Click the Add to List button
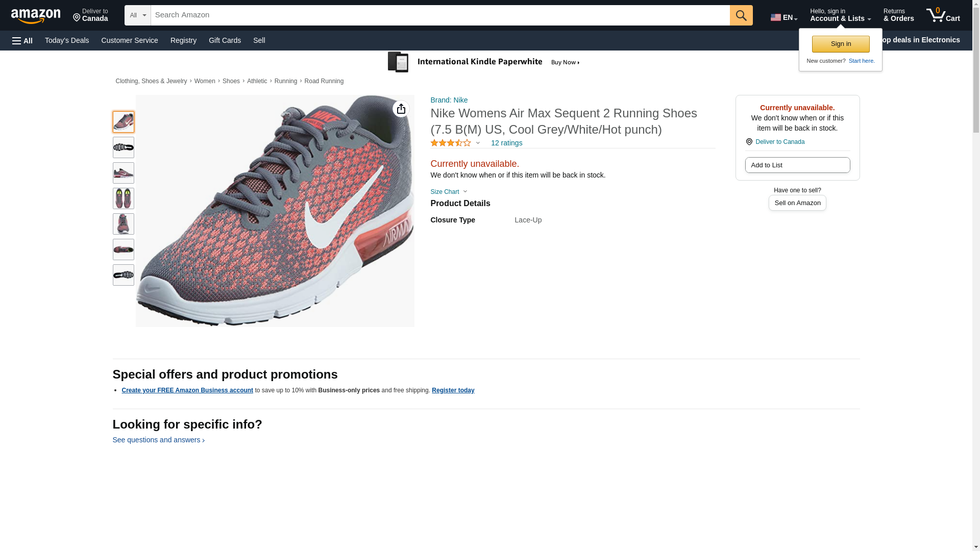Viewport: 980px width, 551px height. point(797,165)
